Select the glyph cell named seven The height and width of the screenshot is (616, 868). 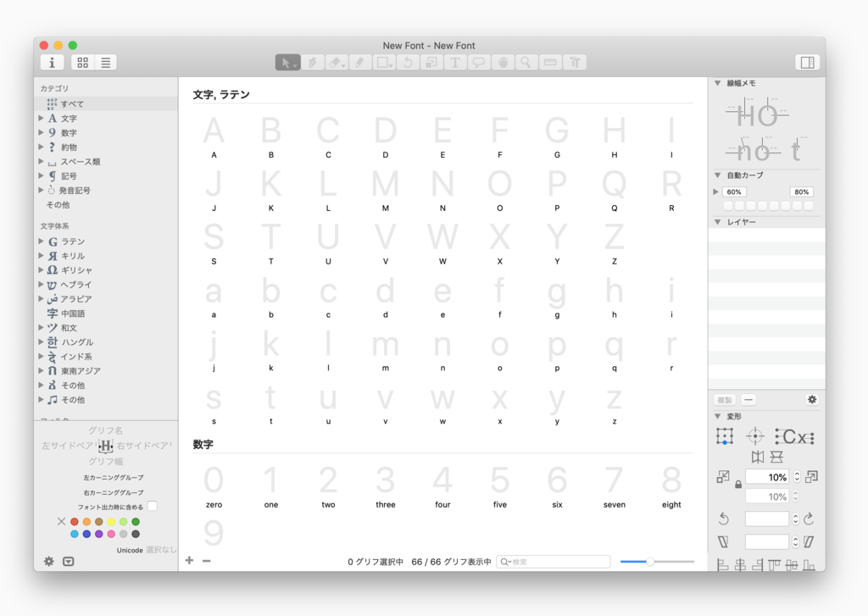click(614, 486)
